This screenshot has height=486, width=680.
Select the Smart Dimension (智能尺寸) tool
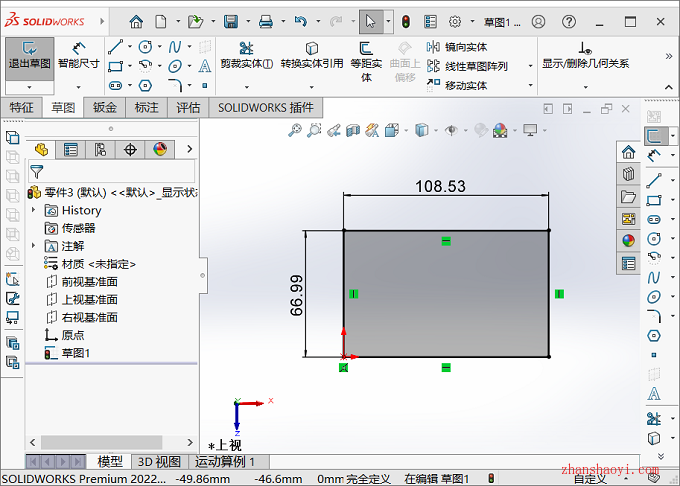[78, 56]
